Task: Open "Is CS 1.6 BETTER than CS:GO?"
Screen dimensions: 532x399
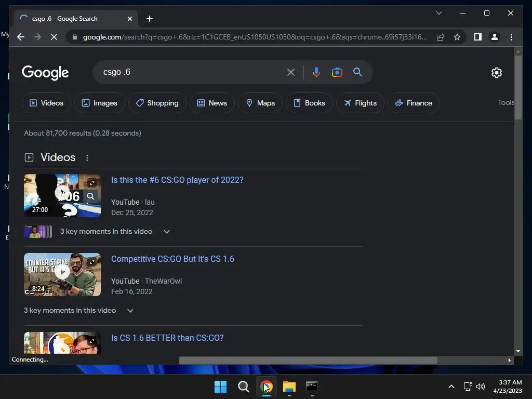Action: [x=167, y=338]
